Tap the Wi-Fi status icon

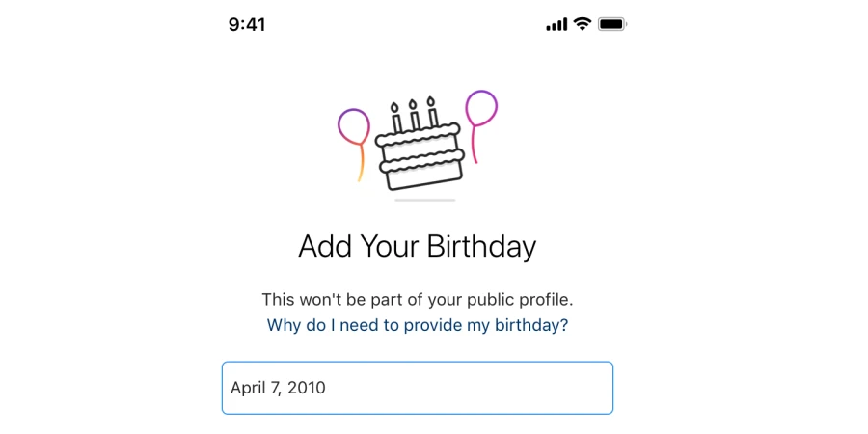click(583, 24)
